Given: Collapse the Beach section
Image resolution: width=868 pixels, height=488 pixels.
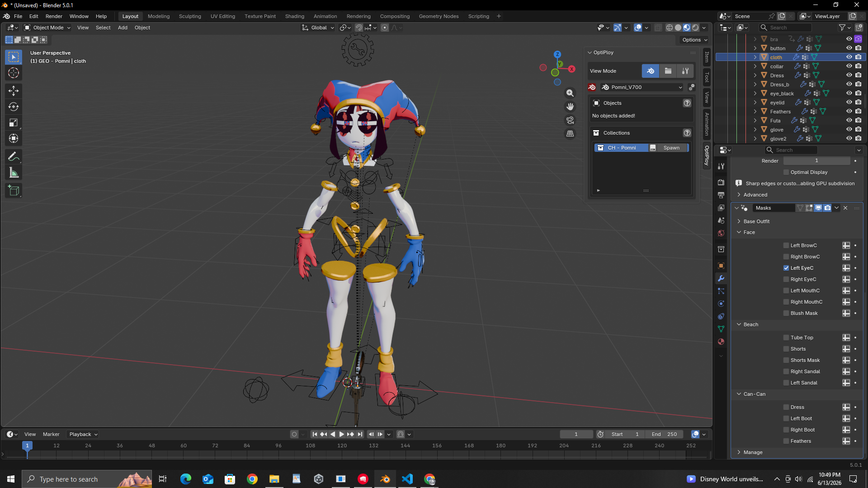Looking at the screenshot, I should click(750, 324).
